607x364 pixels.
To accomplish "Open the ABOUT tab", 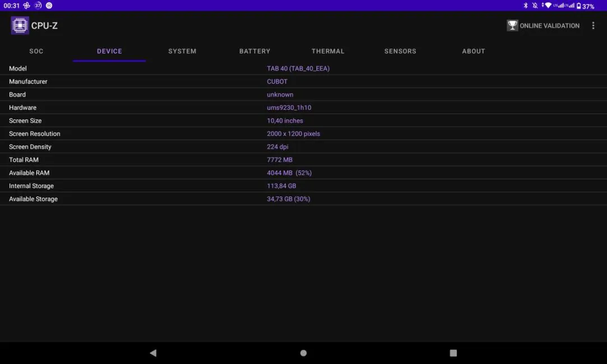I will [474, 51].
